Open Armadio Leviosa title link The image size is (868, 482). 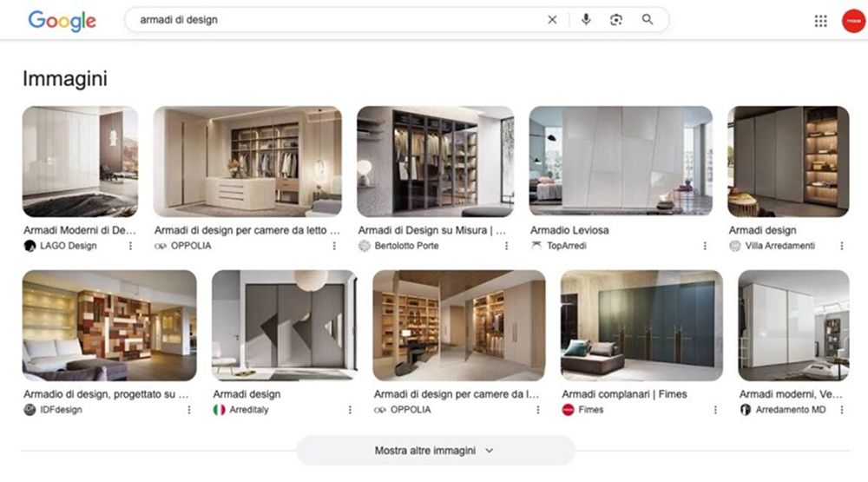(x=569, y=230)
